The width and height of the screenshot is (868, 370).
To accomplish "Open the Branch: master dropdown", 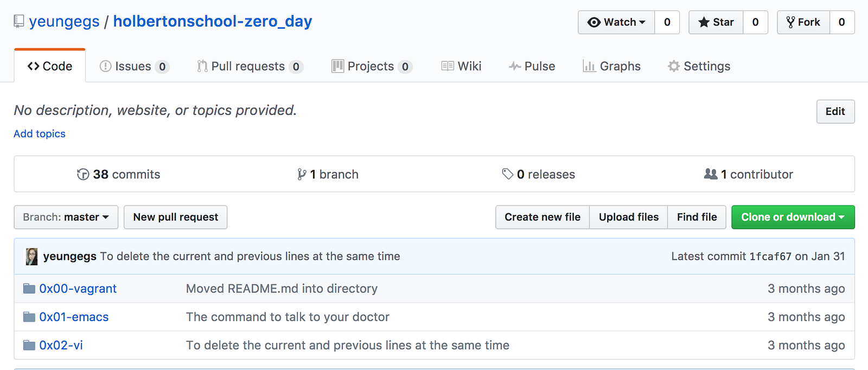I will coord(66,217).
